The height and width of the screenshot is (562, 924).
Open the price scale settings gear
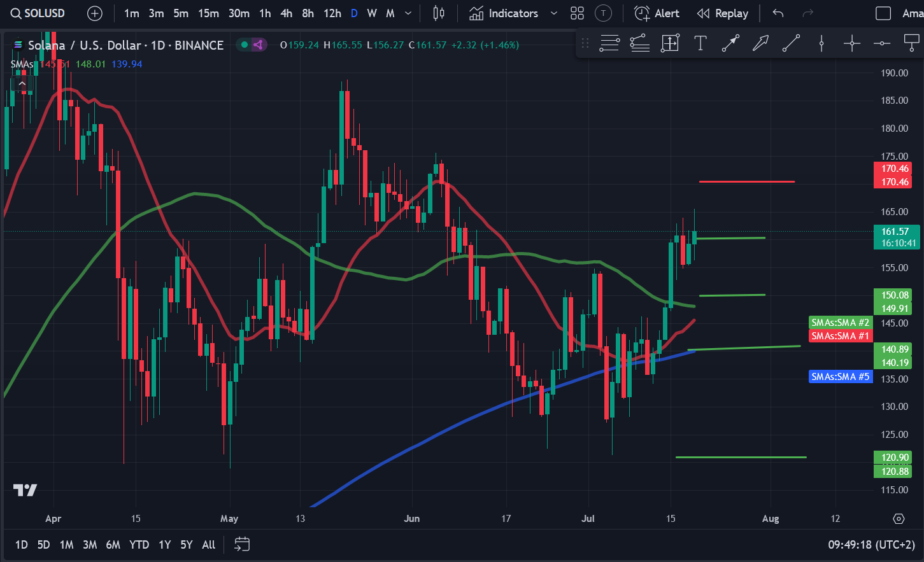click(899, 519)
